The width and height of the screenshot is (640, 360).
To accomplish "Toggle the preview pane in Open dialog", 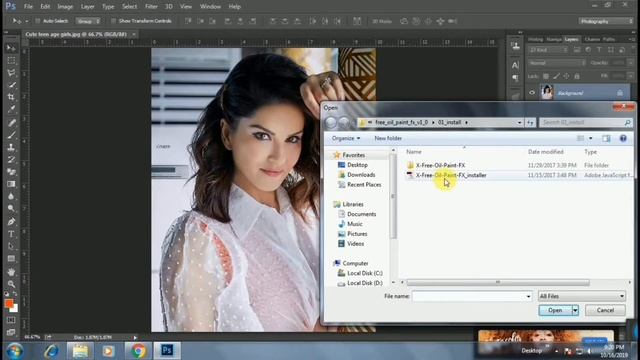I will pos(607,138).
